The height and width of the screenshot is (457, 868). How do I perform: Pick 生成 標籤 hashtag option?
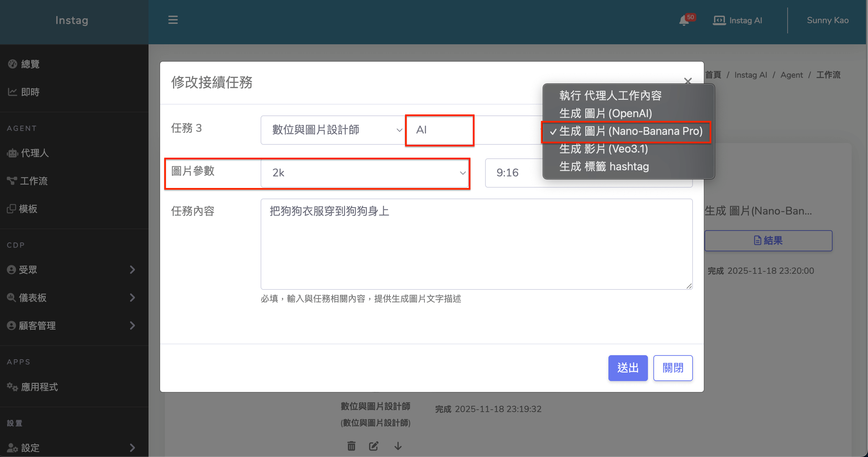click(604, 167)
